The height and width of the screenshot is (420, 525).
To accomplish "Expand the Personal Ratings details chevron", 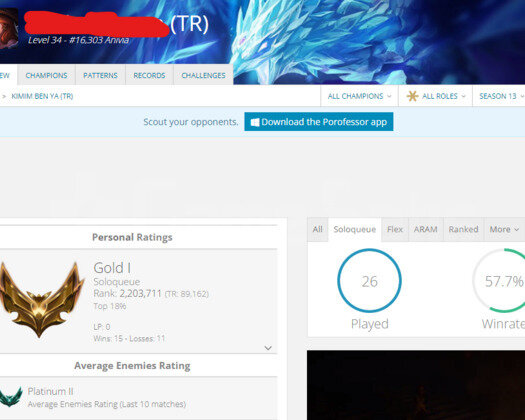I will pos(268,348).
